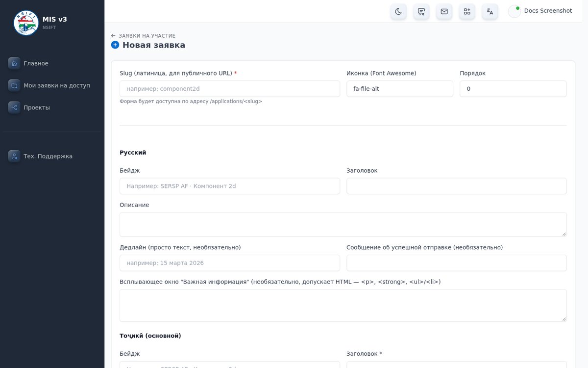Go back to Заявки на участие
Viewport: 588px width, 368px height.
coord(143,36)
